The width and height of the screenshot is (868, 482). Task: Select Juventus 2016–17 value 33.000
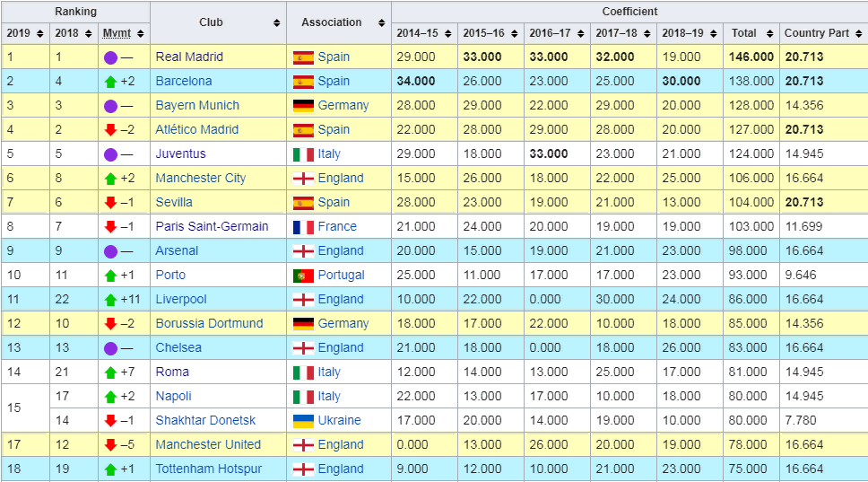549,154
